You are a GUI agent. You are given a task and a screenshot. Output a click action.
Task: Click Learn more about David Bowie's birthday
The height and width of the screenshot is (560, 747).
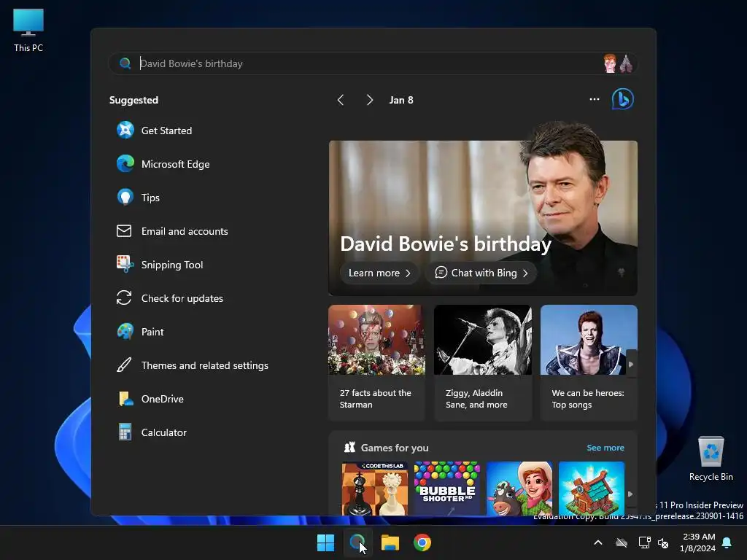point(379,273)
